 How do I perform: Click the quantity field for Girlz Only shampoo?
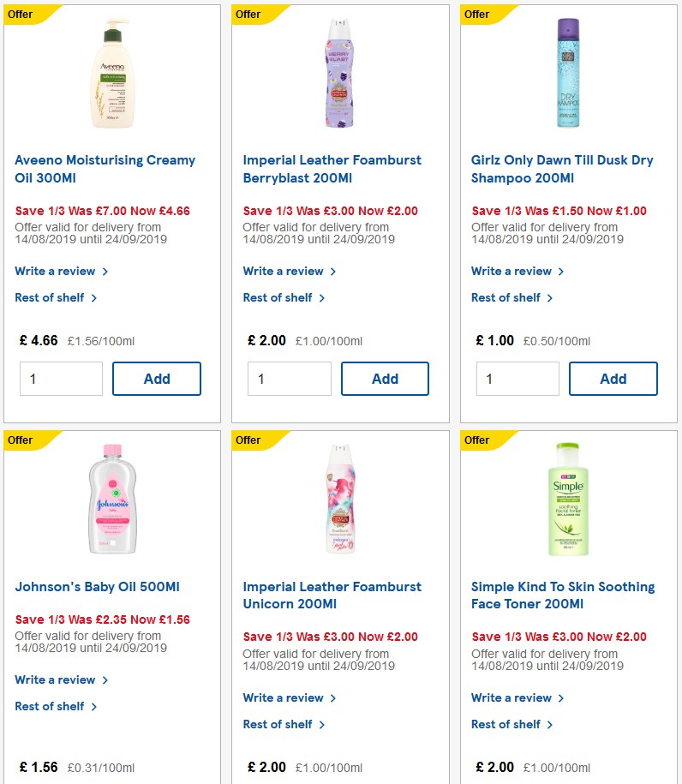(517, 378)
